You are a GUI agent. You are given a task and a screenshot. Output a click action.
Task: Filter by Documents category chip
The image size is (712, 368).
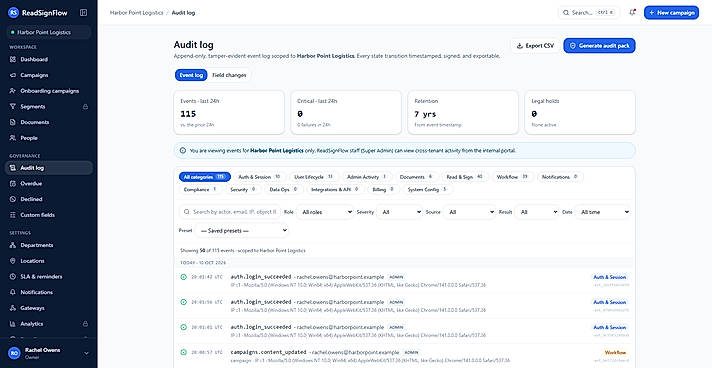pyautogui.click(x=416, y=177)
